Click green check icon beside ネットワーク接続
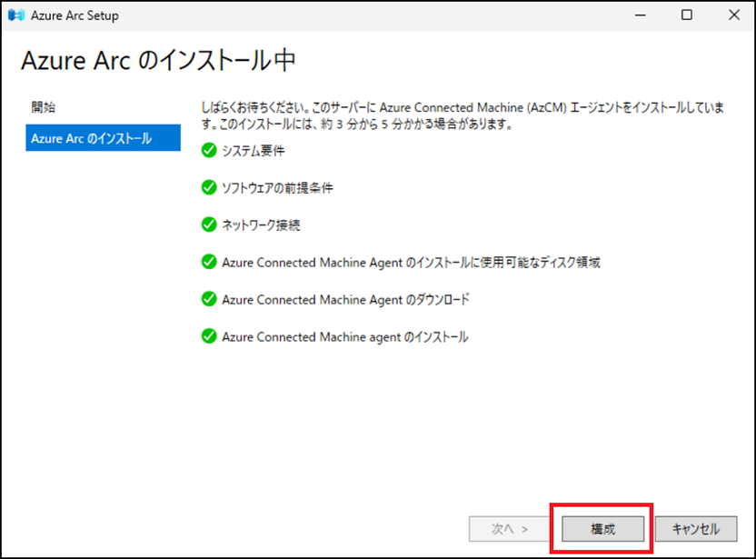This screenshot has height=559, width=756. coord(209,225)
